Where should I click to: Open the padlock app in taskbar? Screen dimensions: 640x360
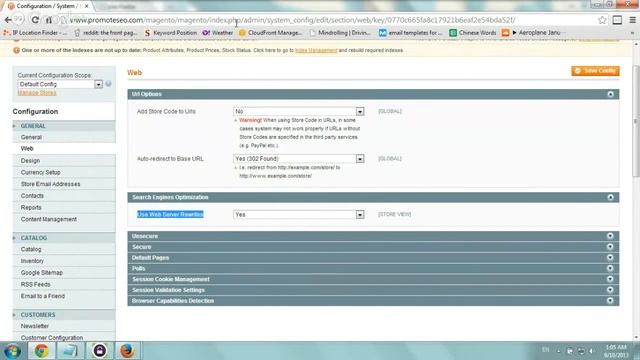tap(99, 351)
